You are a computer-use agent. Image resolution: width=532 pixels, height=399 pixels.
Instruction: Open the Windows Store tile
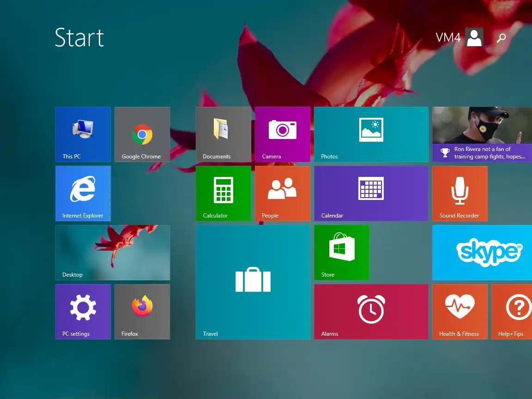click(342, 253)
